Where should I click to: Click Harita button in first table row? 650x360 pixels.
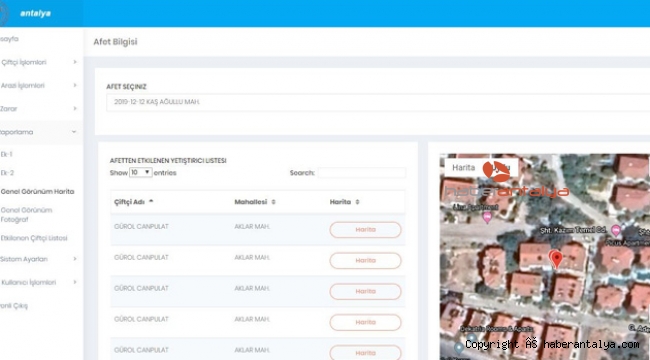coord(365,230)
